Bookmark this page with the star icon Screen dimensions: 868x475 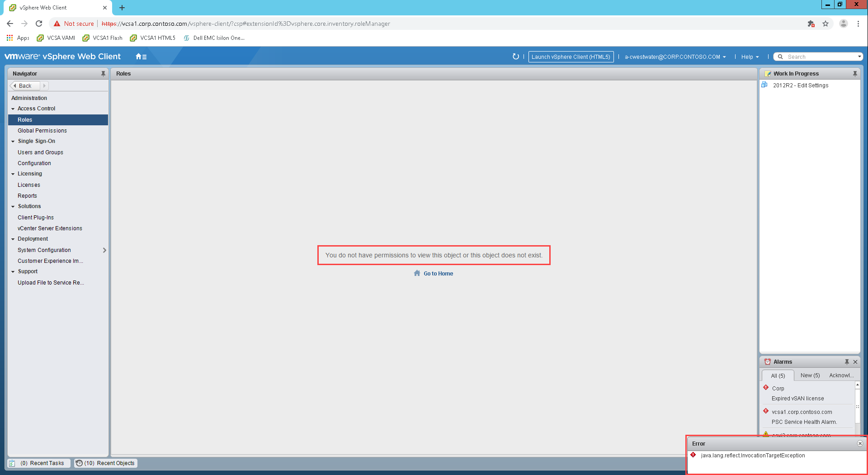[x=826, y=24]
